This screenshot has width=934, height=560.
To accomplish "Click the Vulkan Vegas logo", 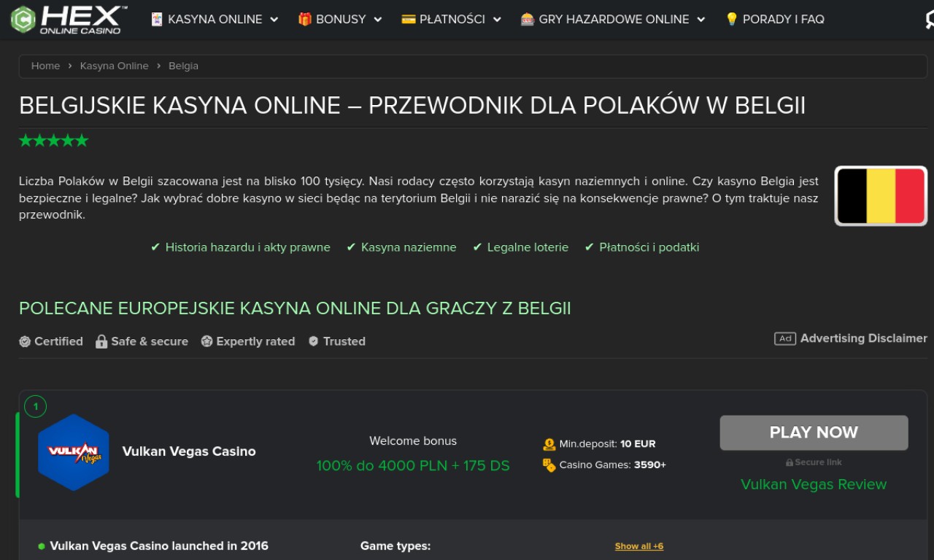I will tap(74, 452).
